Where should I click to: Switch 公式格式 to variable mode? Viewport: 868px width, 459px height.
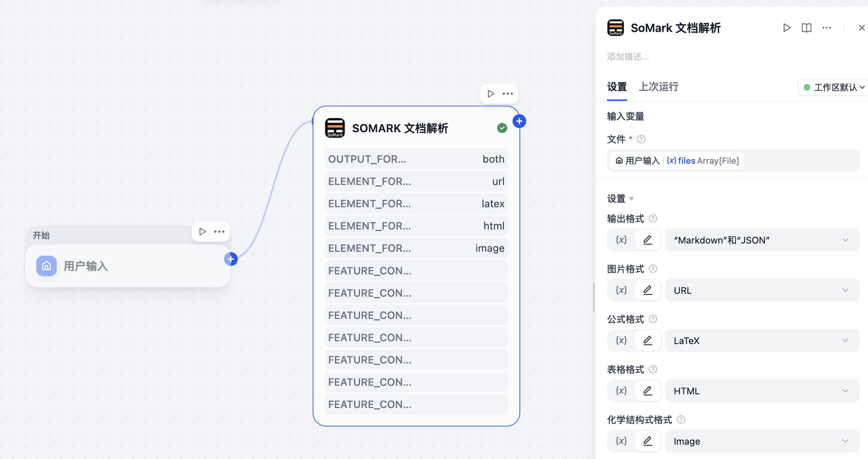pyautogui.click(x=621, y=340)
